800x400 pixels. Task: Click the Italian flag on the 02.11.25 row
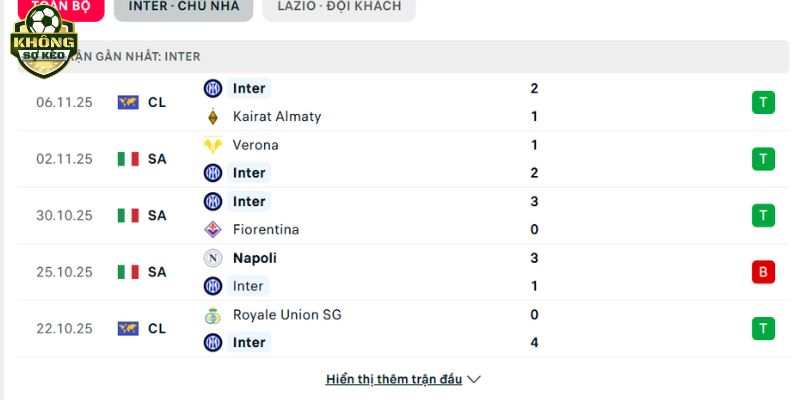pyautogui.click(x=128, y=159)
